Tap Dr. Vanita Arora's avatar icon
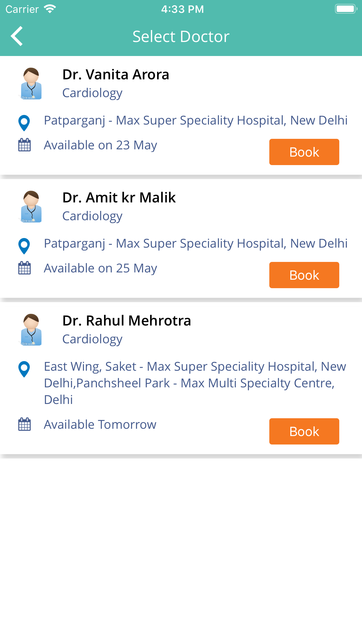362x644 pixels. 31,84
